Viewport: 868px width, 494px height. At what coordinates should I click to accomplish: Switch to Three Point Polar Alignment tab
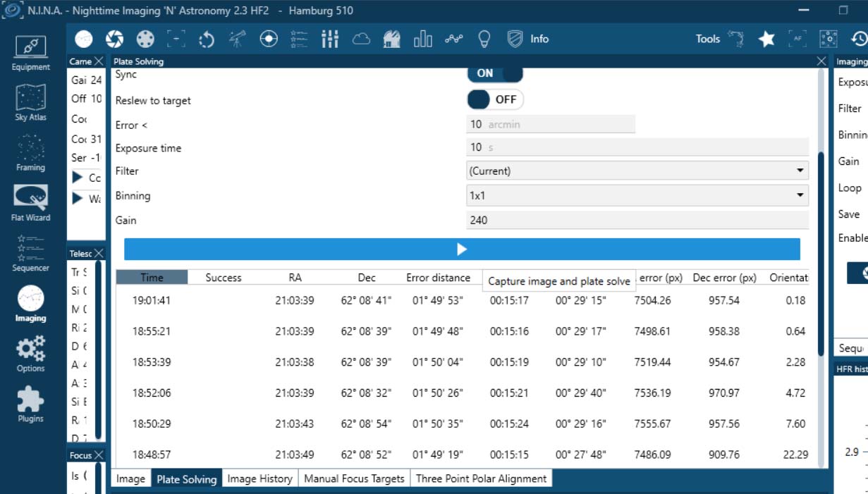[481, 479]
